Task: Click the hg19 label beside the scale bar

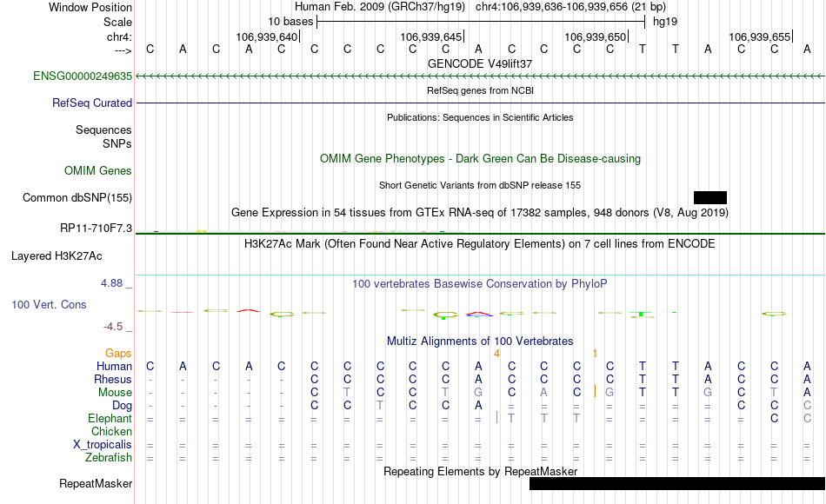Action: 665,22
